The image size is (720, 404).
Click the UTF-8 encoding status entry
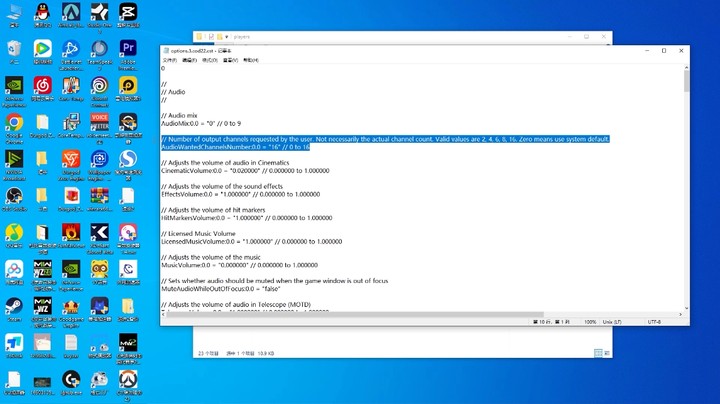click(654, 322)
